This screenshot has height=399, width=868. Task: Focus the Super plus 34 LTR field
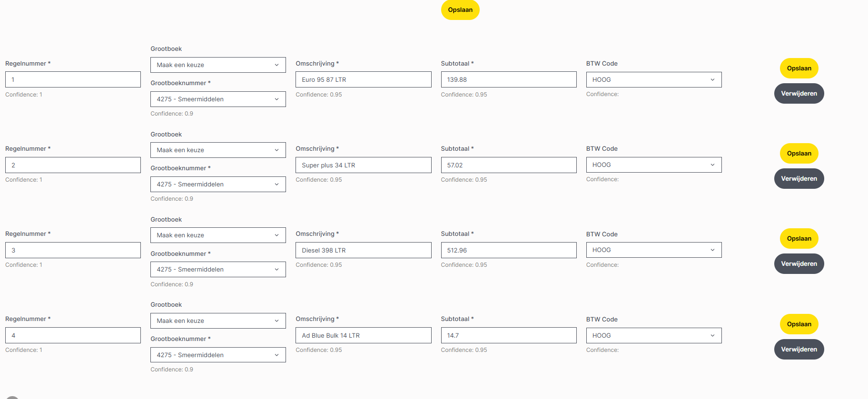[x=363, y=165]
